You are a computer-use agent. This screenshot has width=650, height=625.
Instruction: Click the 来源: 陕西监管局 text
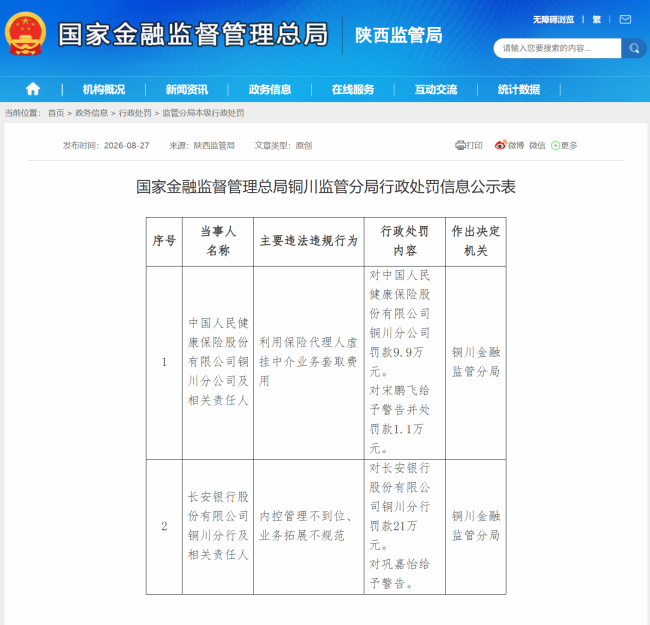point(202,145)
